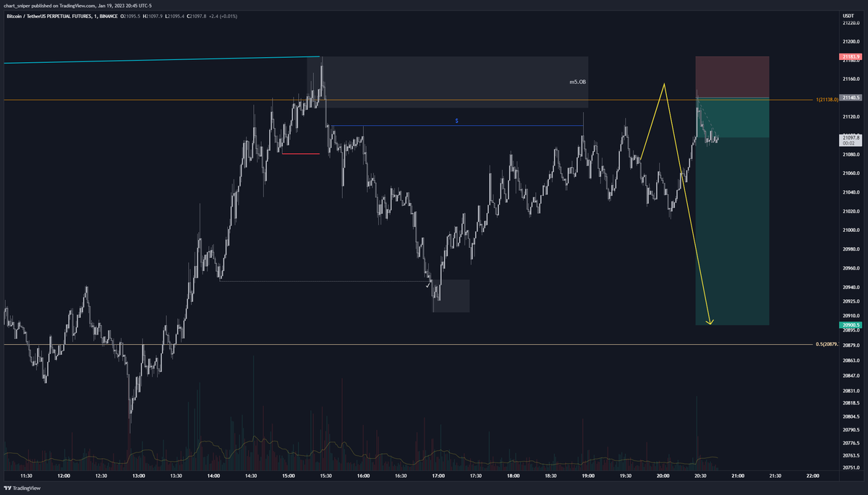Click the current price label 21097.8

pos(850,139)
